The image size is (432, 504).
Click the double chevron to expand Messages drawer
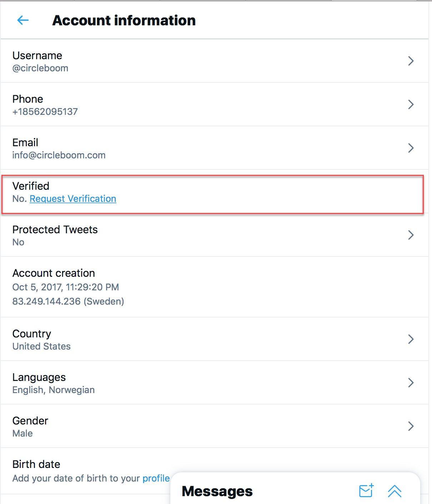pyautogui.click(x=394, y=491)
